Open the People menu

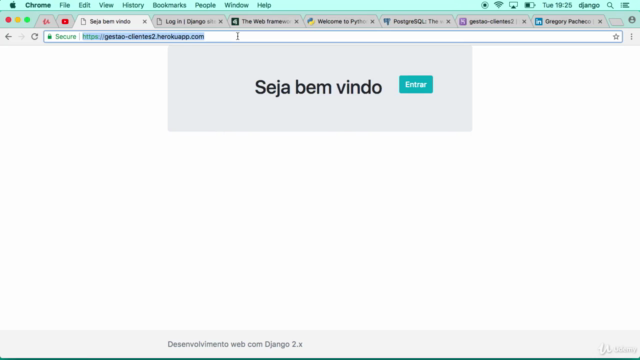205,5
